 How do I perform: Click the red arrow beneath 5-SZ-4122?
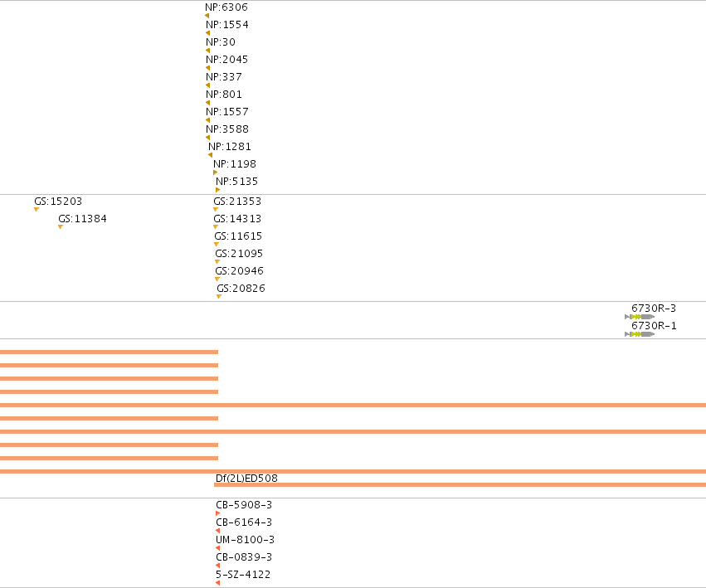click(218, 583)
